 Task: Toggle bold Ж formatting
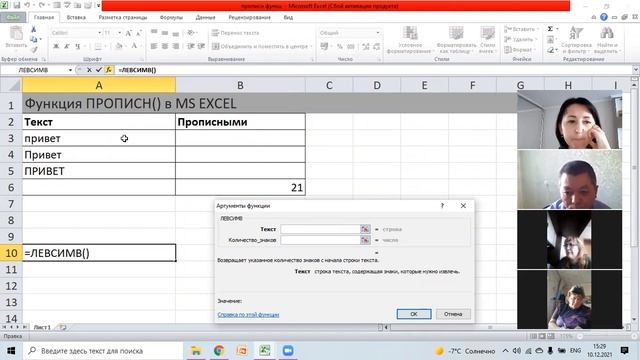[x=56, y=46]
